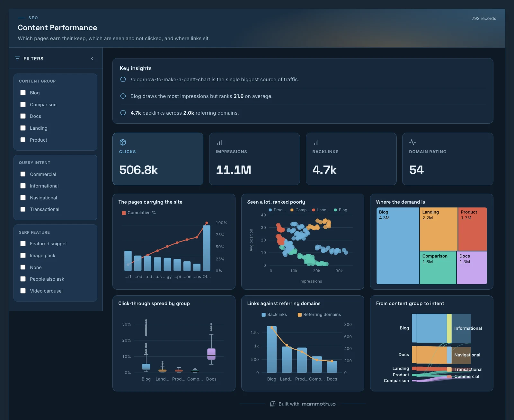The height and width of the screenshot is (420, 514).
Task: Click the mammoth logo icon in footer
Action: pyautogui.click(x=273, y=404)
